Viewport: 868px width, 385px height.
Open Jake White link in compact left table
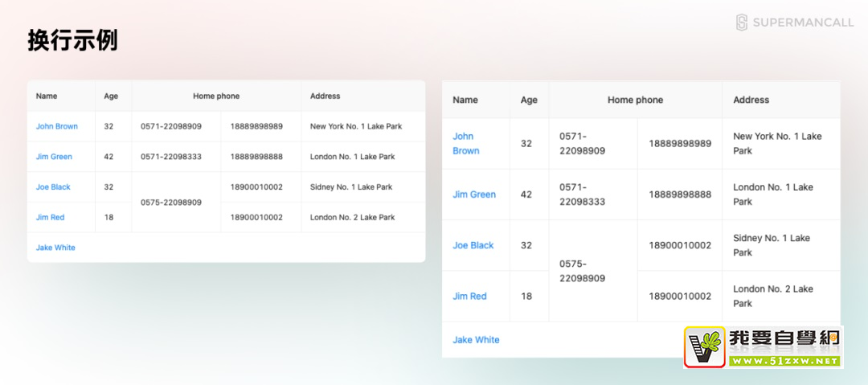pos(55,248)
